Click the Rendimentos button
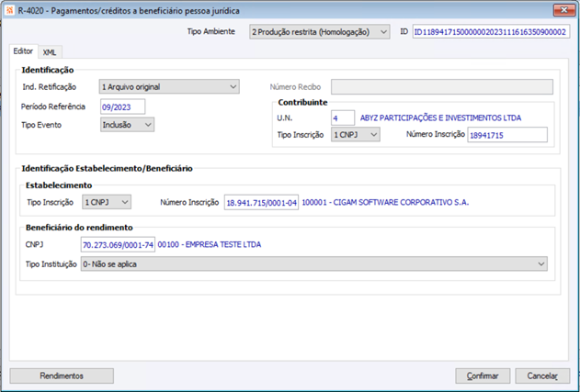 [x=62, y=375]
